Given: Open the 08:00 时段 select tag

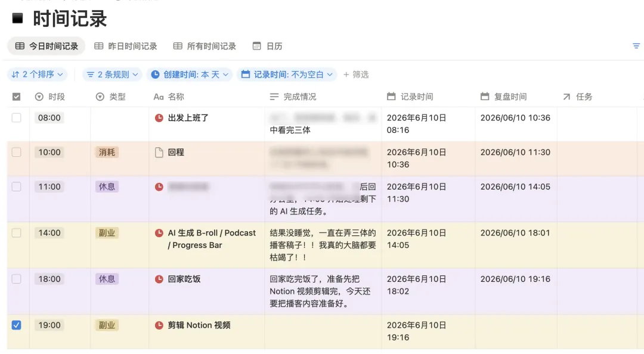Looking at the screenshot, I should tap(49, 118).
